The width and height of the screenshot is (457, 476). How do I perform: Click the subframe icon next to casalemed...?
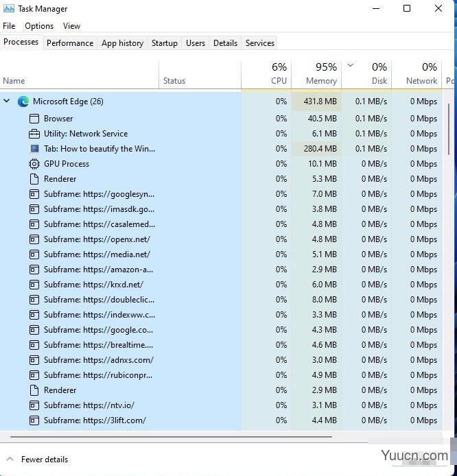tap(34, 224)
